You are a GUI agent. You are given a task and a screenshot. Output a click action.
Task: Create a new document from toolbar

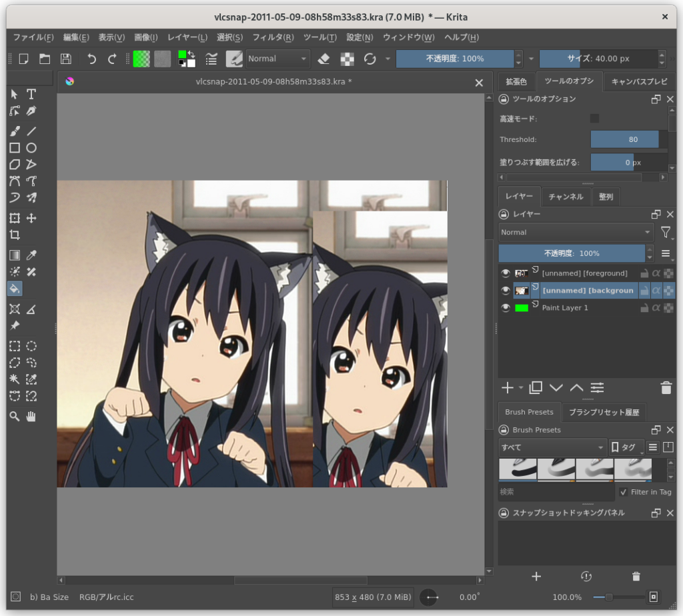pyautogui.click(x=23, y=59)
